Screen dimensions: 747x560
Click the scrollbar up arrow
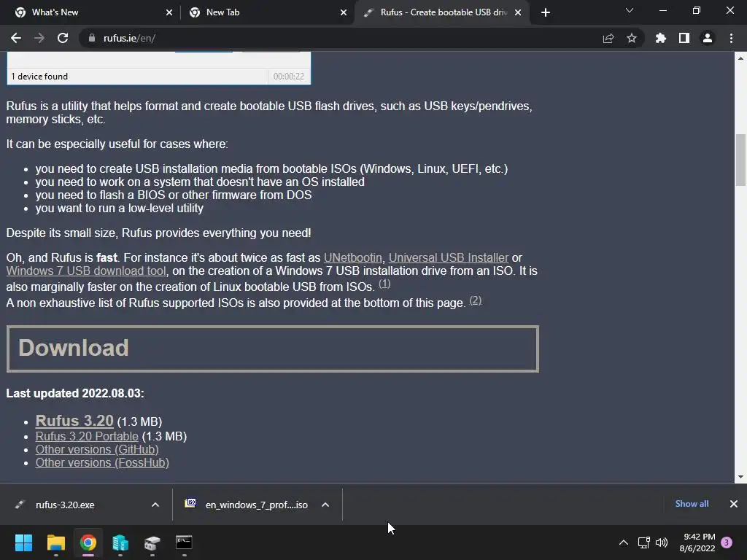pyautogui.click(x=740, y=58)
